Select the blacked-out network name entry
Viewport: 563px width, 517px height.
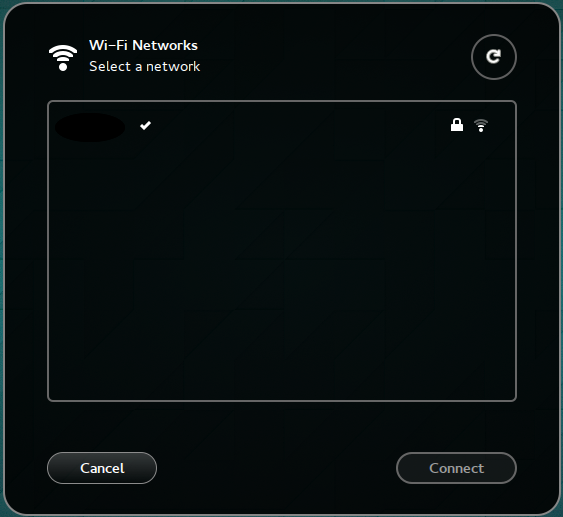(90, 127)
